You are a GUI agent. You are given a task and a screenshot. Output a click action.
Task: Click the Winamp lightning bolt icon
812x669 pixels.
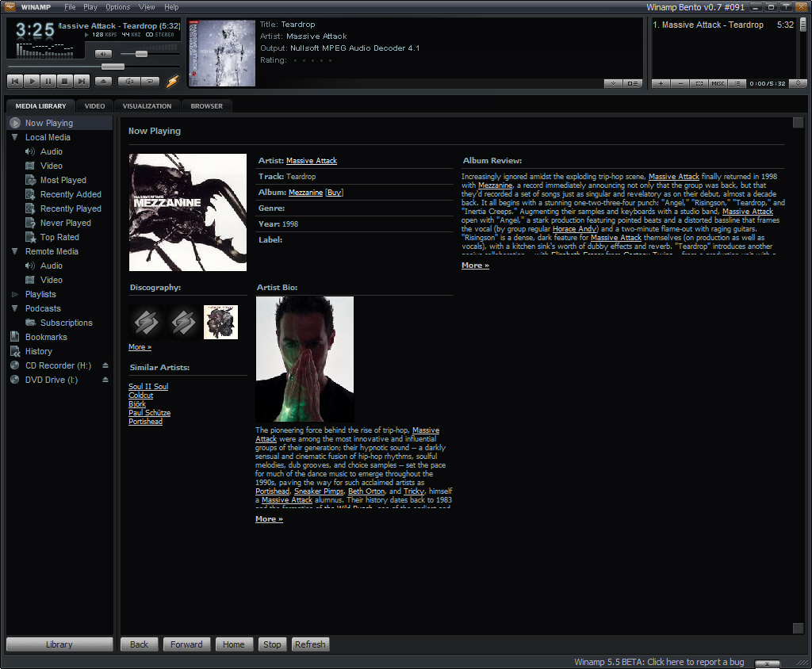coord(172,82)
